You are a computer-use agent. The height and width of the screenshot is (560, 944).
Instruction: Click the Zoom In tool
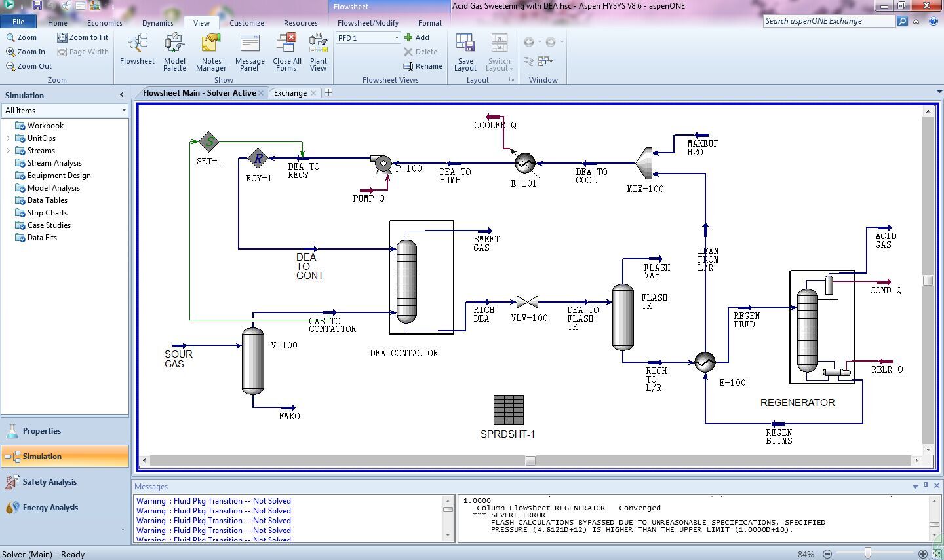pyautogui.click(x=26, y=52)
